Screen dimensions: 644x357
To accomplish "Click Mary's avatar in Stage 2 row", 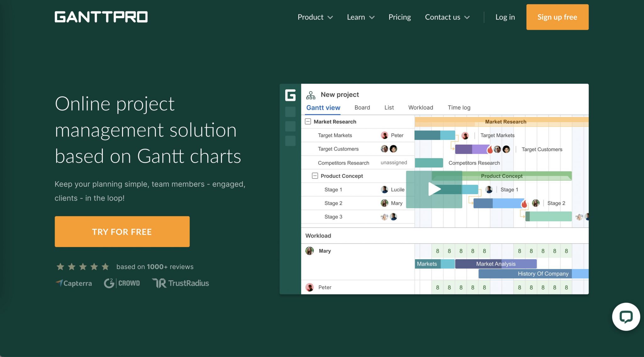I will [384, 203].
